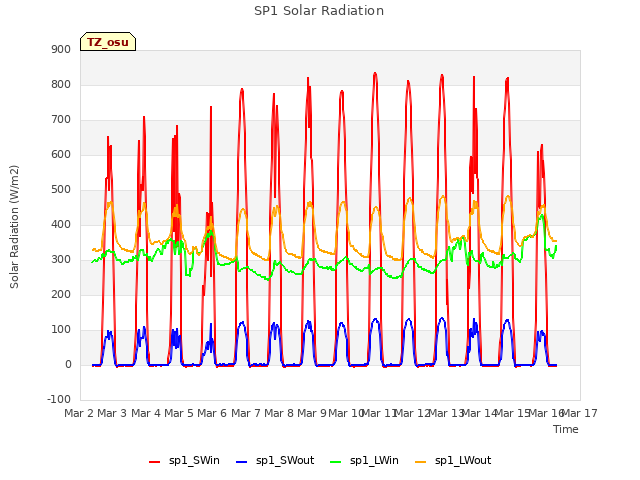Click the Mar 7 red SWin peak

(242, 89)
